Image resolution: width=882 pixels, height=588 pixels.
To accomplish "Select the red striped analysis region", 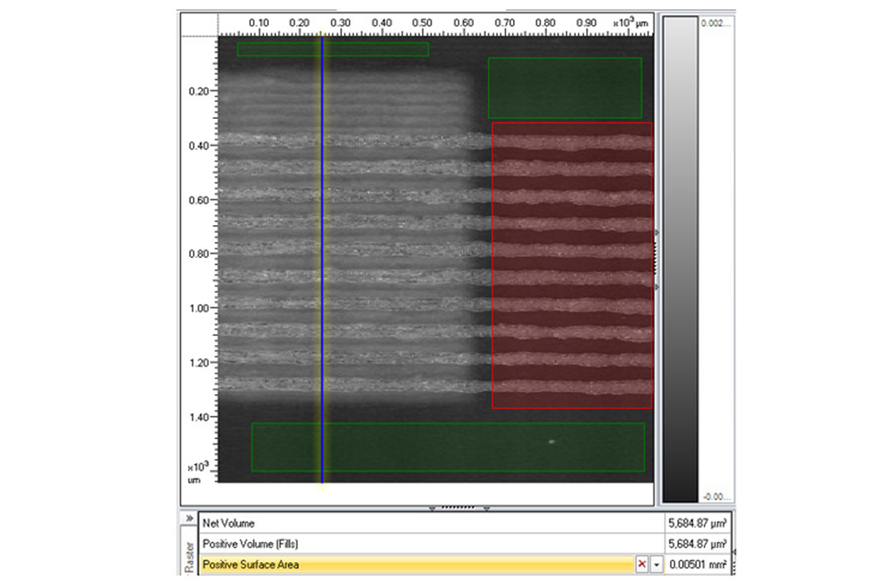I will pos(572,265).
